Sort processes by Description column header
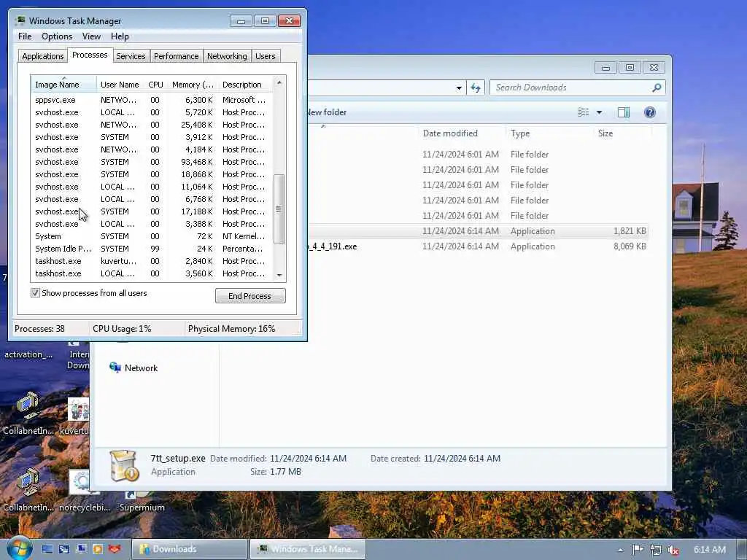The image size is (747, 560). 245,85
